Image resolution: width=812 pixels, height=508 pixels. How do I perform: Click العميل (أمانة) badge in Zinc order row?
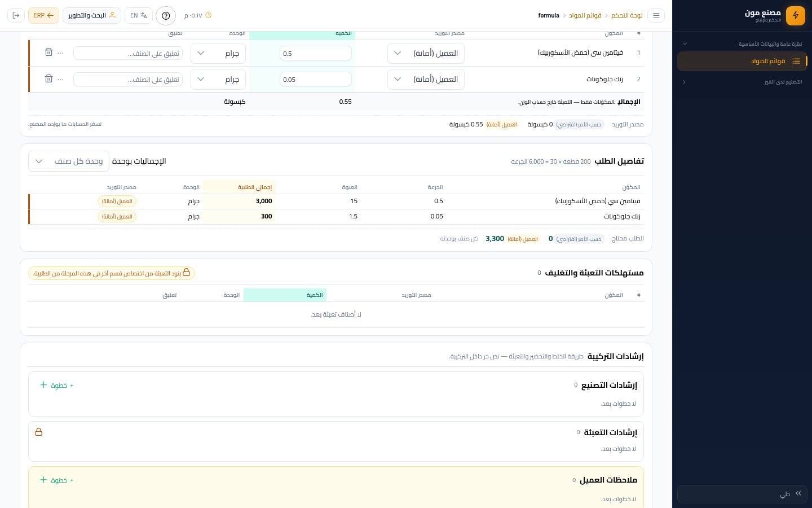[x=117, y=216]
